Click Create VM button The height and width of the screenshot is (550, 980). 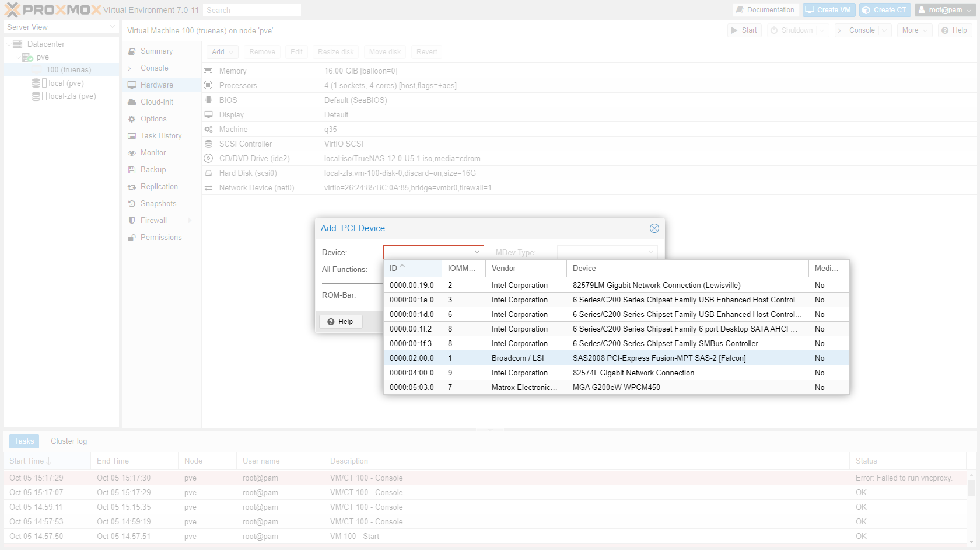tap(829, 10)
